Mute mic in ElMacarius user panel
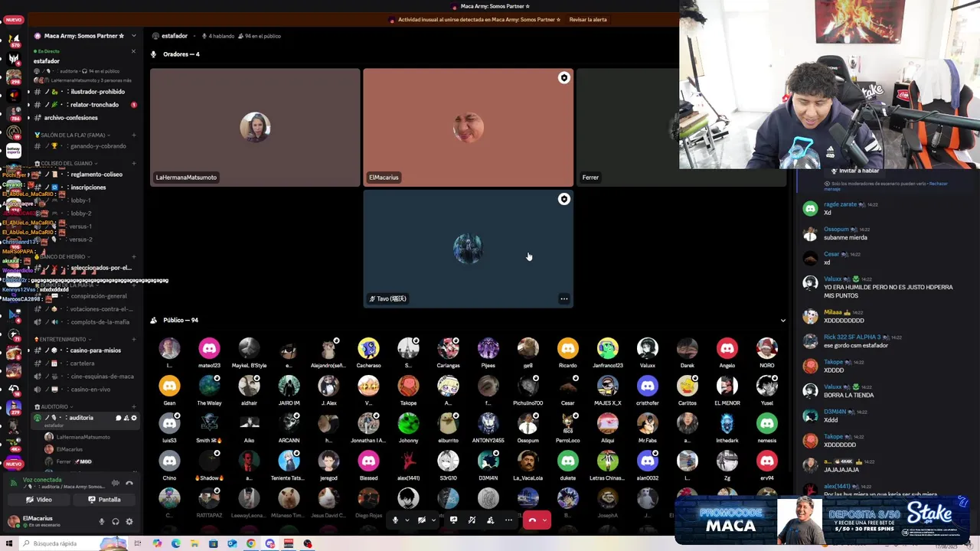The width and height of the screenshot is (980, 551). [x=101, y=522]
